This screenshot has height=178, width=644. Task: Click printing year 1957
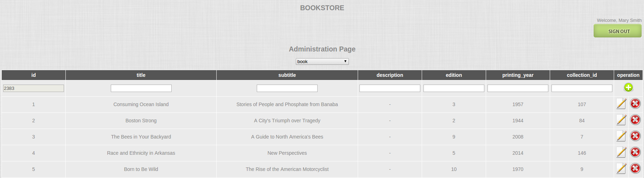point(518,104)
